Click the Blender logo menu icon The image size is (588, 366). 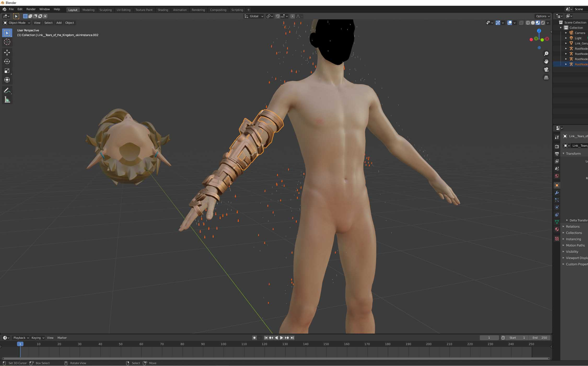(4, 9)
